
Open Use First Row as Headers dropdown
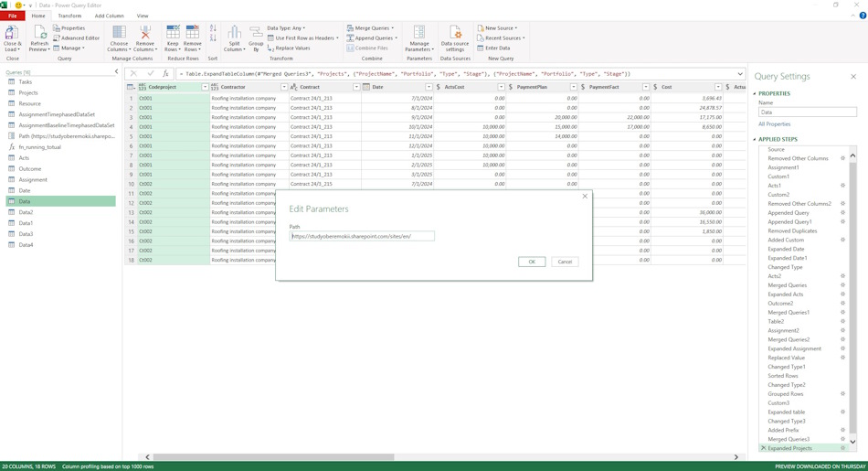point(302,38)
